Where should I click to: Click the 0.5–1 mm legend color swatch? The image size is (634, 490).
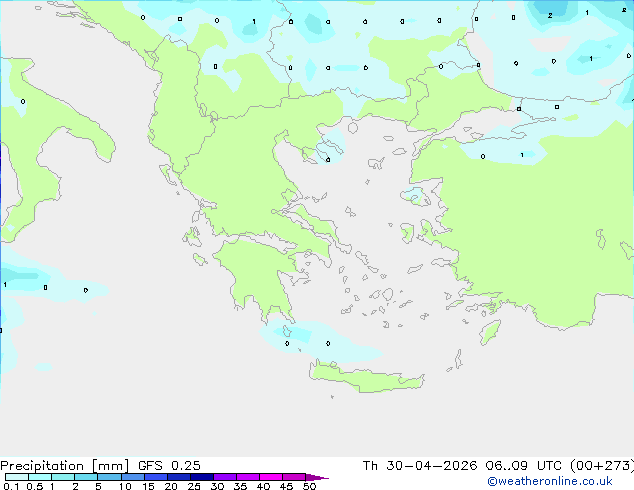tap(40, 477)
